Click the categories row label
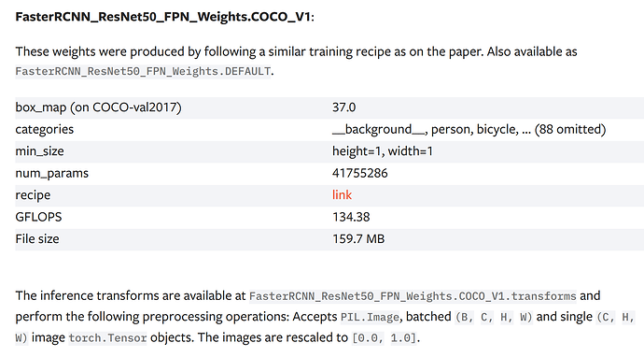The height and width of the screenshot is (357, 644). (x=45, y=130)
